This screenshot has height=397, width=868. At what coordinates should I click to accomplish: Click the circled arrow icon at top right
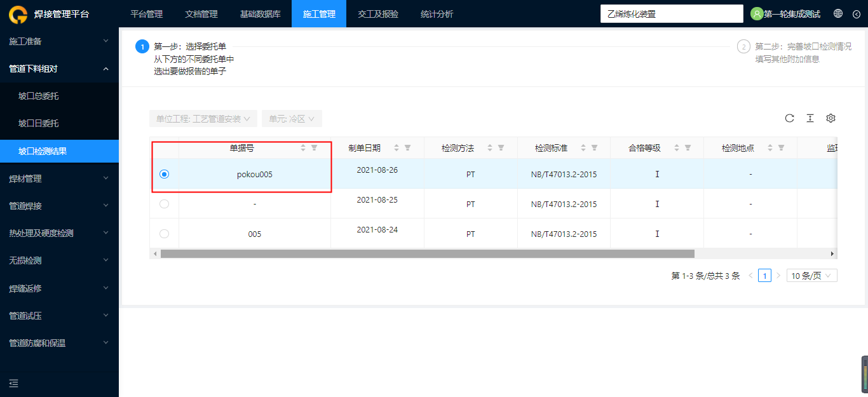[856, 14]
